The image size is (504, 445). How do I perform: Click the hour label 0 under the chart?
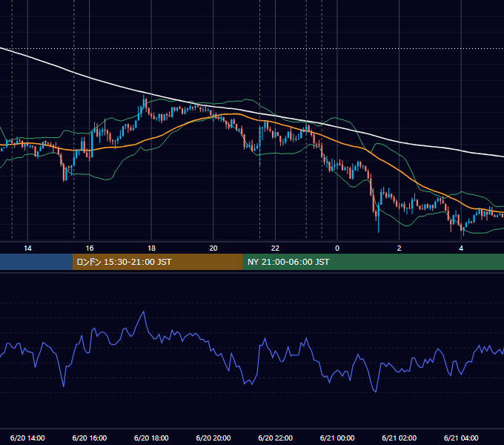[337, 248]
